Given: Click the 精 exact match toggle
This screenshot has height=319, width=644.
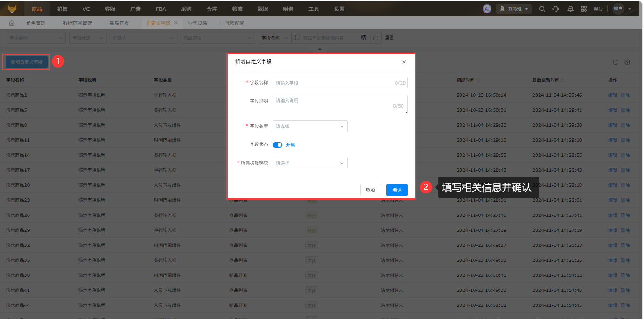Looking at the screenshot, I should tap(363, 38).
